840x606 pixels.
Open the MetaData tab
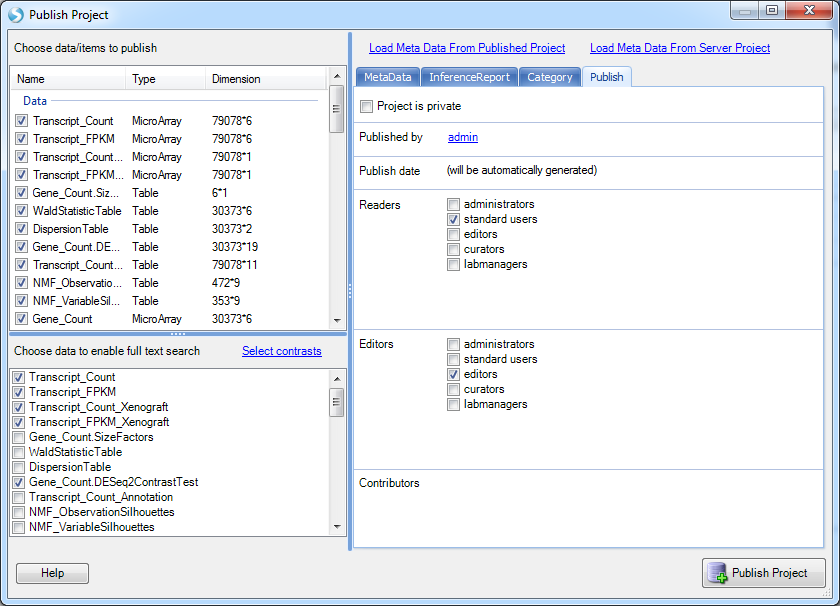[x=388, y=77]
